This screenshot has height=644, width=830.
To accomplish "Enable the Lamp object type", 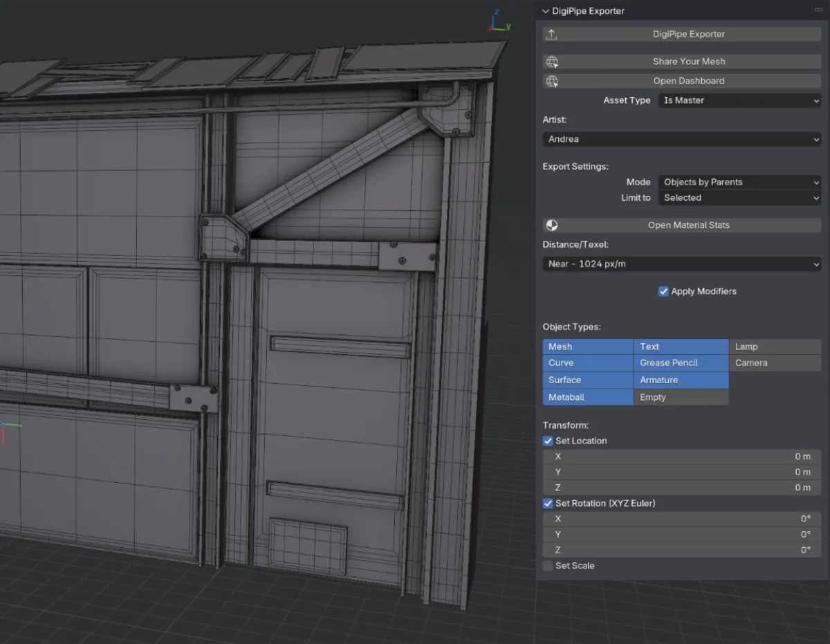I will tap(775, 347).
